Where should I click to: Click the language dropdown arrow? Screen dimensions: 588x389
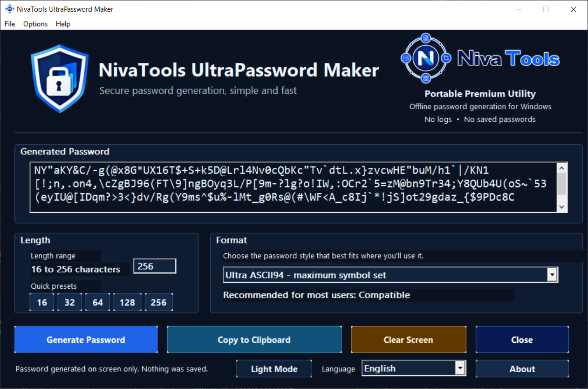pyautogui.click(x=460, y=368)
